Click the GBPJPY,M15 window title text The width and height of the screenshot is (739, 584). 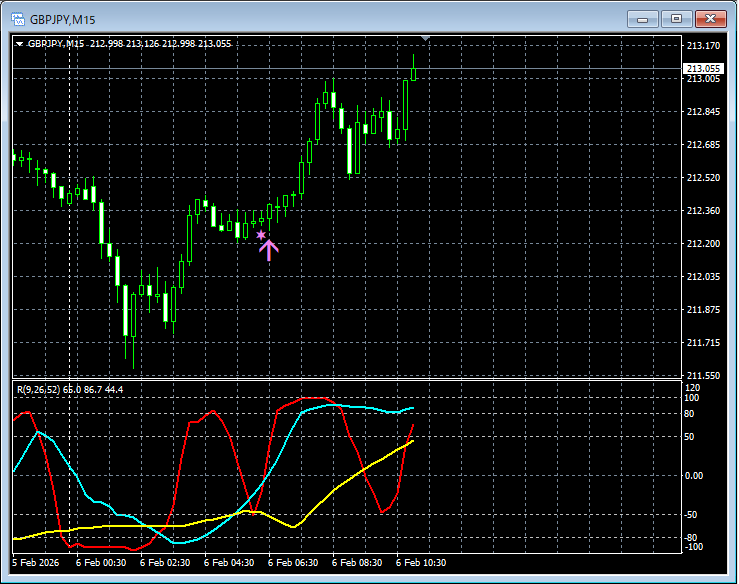(x=63, y=20)
